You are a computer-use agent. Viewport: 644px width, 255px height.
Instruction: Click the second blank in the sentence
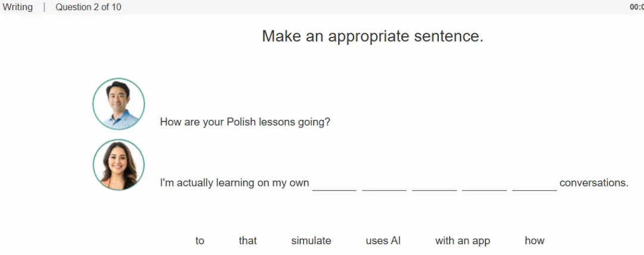click(x=384, y=184)
